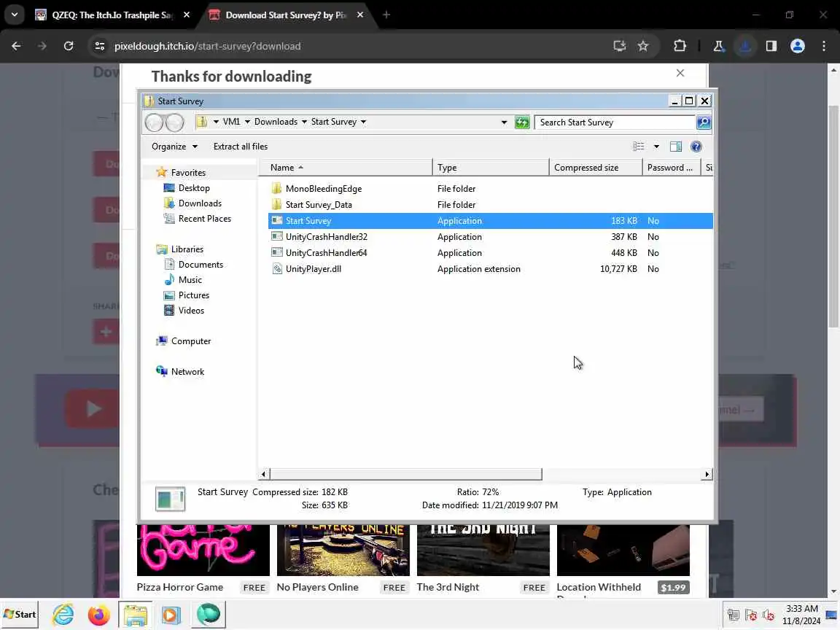Click the address bar URL

click(x=207, y=46)
